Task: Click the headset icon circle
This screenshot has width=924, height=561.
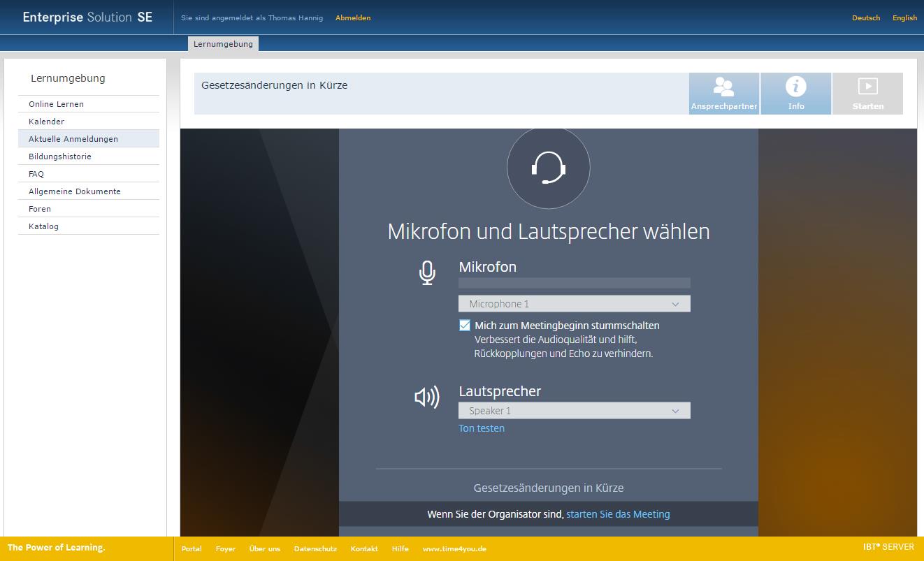Action: (549, 168)
